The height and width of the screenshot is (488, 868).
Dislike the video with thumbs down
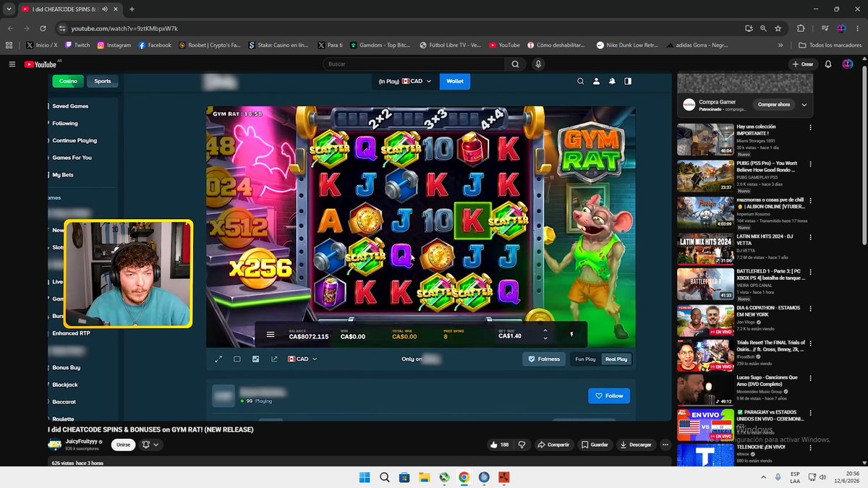point(522,445)
